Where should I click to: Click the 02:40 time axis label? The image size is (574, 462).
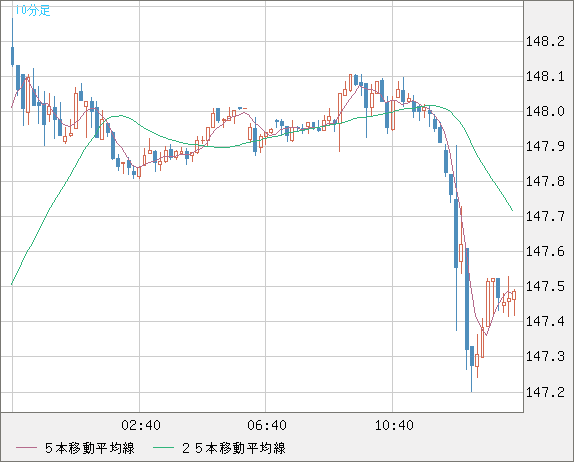[x=141, y=425]
